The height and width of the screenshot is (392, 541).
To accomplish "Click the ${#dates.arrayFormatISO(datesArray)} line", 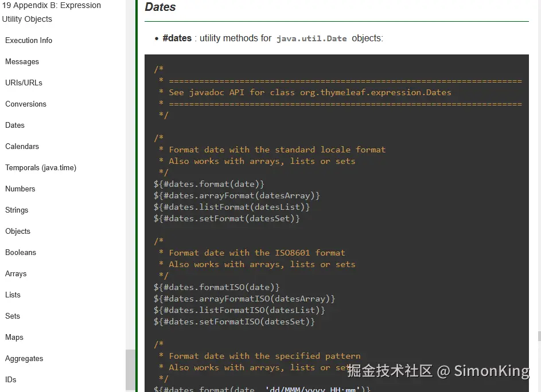I will tap(244, 299).
